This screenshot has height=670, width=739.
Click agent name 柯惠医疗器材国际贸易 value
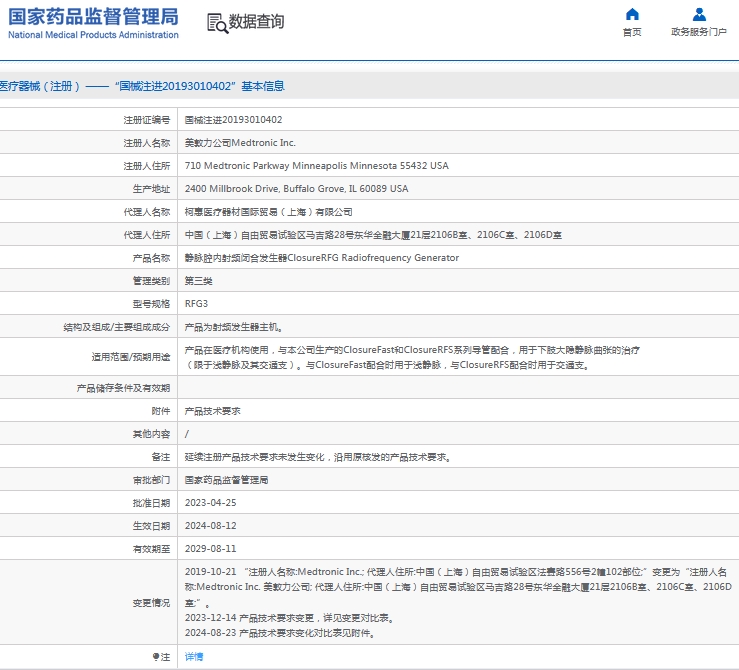tap(268, 212)
